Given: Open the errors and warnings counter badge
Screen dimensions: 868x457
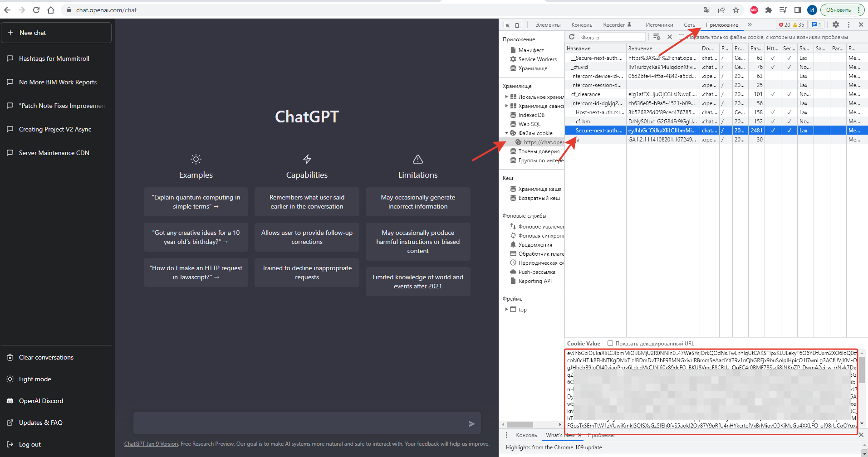Looking at the screenshot, I should click(x=792, y=24).
